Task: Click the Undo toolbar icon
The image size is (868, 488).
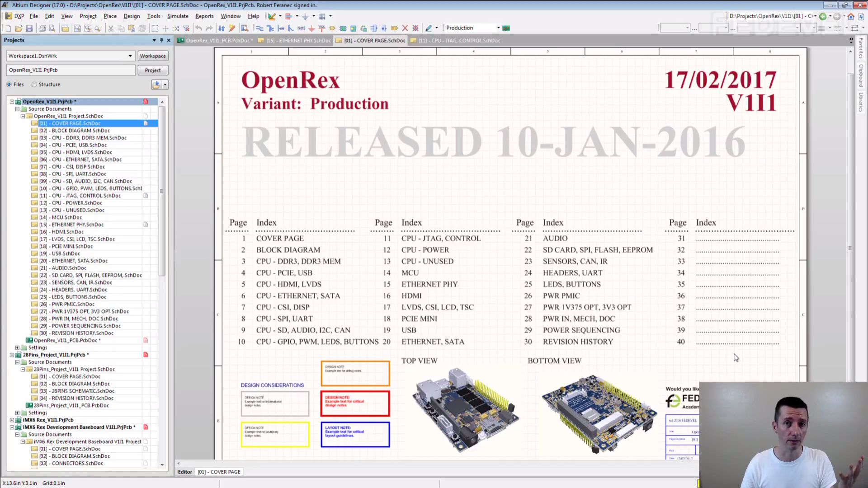Action: click(x=198, y=28)
